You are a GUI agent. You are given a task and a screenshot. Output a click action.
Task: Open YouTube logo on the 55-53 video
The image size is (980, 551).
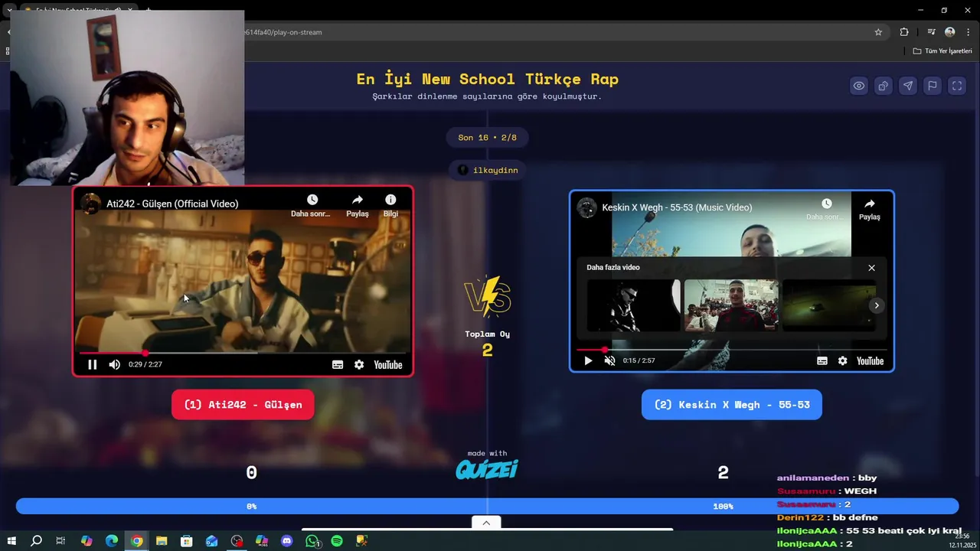[x=870, y=361]
